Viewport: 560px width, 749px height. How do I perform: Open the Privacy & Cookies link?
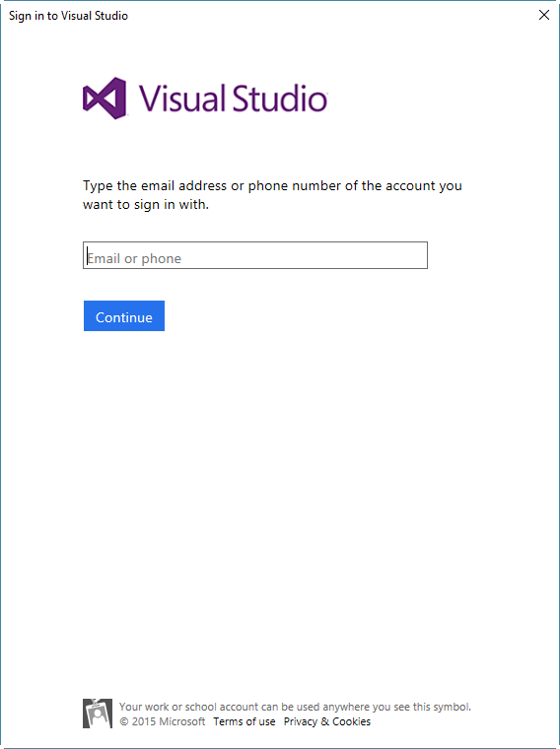[x=327, y=721]
